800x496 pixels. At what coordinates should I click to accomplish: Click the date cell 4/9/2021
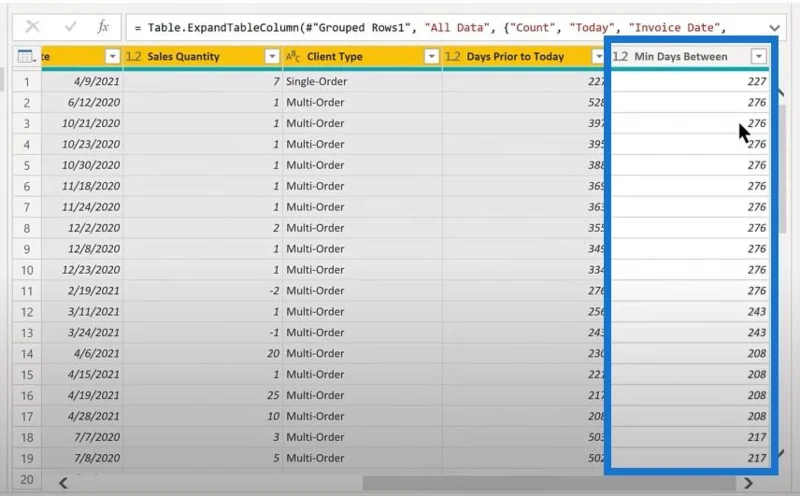pyautogui.click(x=83, y=82)
